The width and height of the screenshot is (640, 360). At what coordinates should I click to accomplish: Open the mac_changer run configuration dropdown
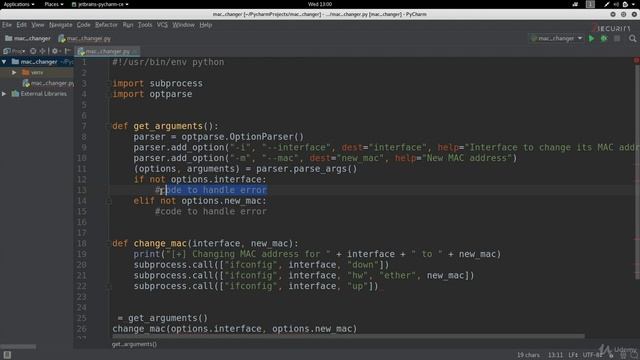(x=557, y=38)
